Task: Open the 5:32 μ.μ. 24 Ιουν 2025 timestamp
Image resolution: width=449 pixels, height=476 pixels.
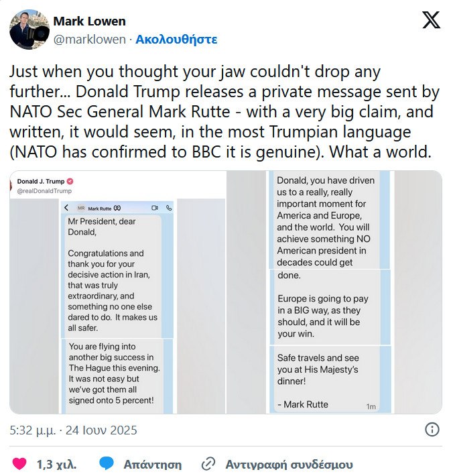Action: click(x=73, y=429)
